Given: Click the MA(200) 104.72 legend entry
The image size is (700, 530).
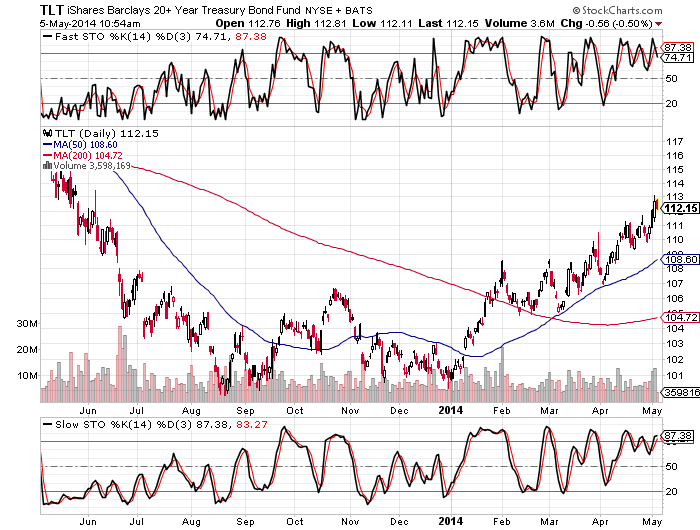Looking at the screenshot, I should pyautogui.click(x=83, y=155).
